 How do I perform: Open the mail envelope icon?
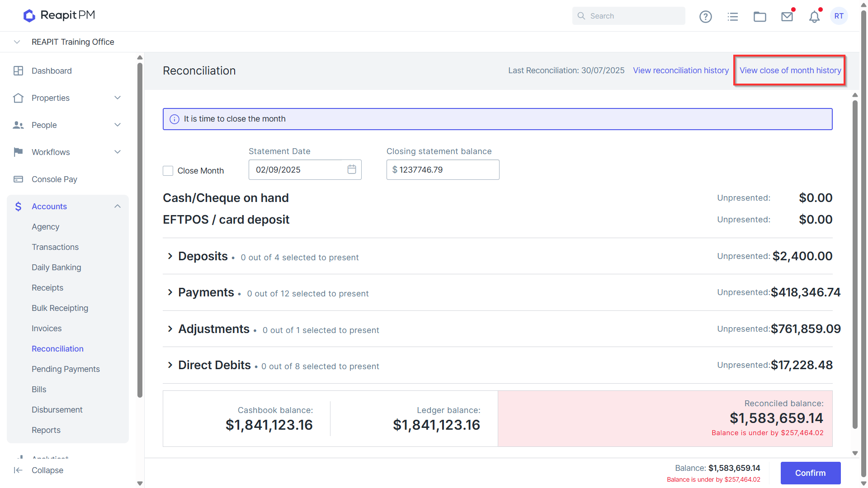point(787,16)
